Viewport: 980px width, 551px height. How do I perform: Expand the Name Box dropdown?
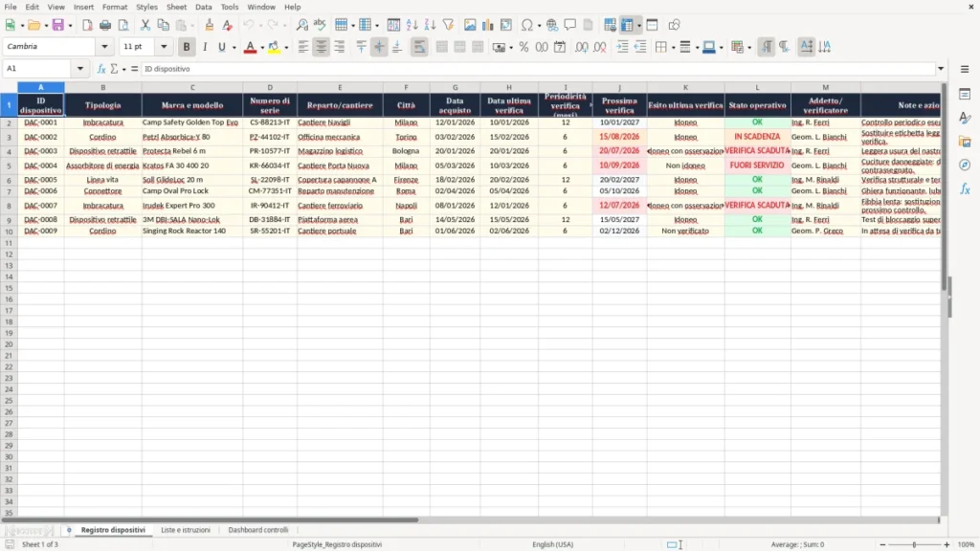pyautogui.click(x=80, y=69)
